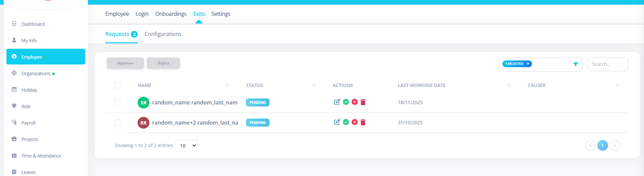Screen dimensions: 644x176
Task: Click the Holiday calendar icon
Action: (14, 89)
